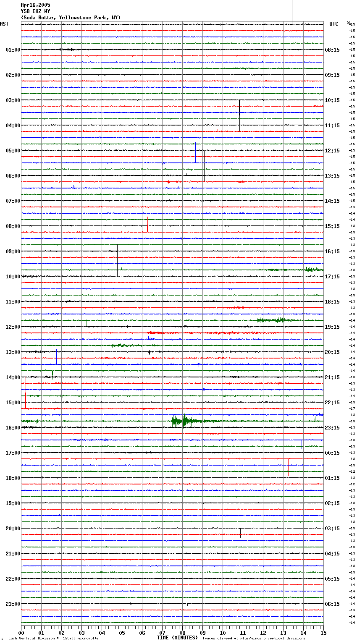Click the 23:15 UTC time label
This screenshot has height=644, width=357.
(332, 428)
